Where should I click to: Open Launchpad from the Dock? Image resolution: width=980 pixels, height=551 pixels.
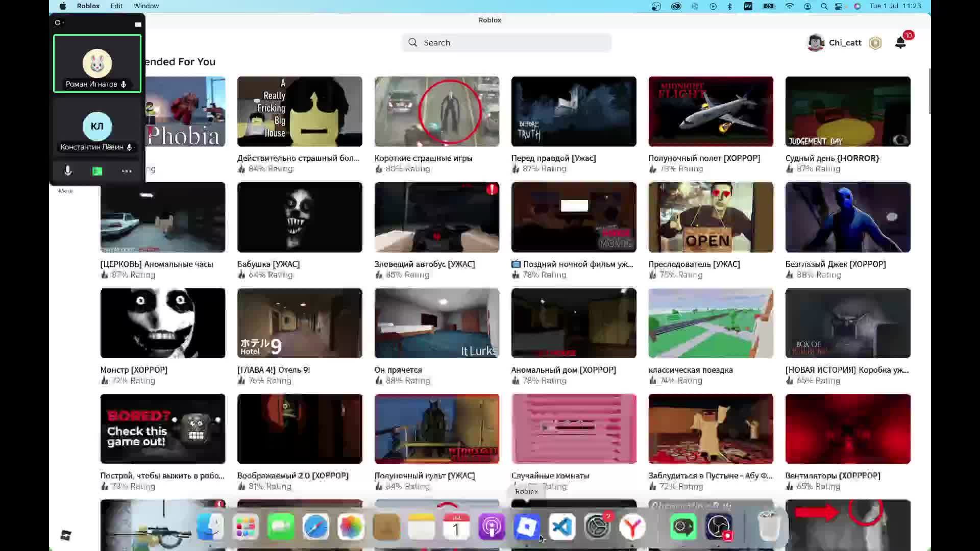[246, 527]
